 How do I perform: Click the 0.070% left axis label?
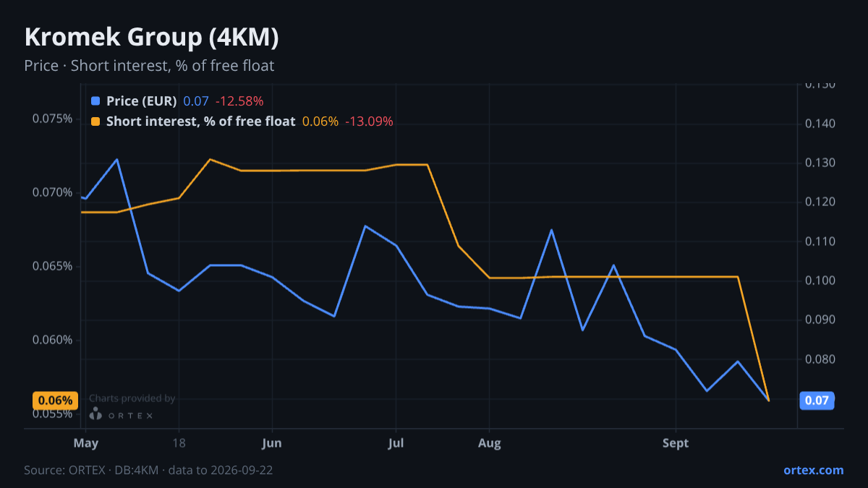(53, 192)
